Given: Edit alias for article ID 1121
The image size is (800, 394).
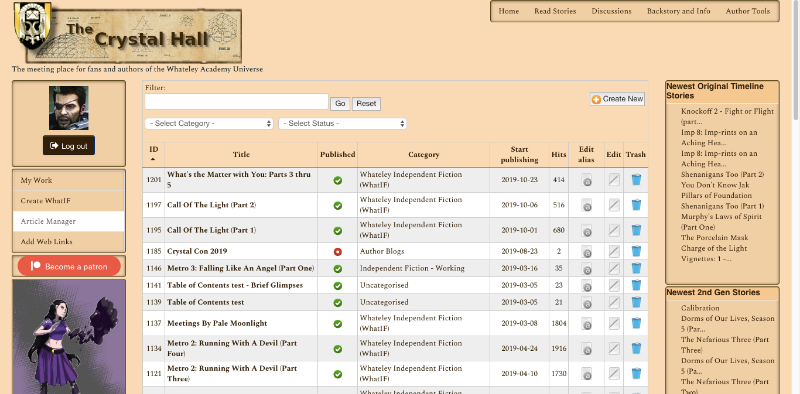Looking at the screenshot, I should pyautogui.click(x=587, y=374).
